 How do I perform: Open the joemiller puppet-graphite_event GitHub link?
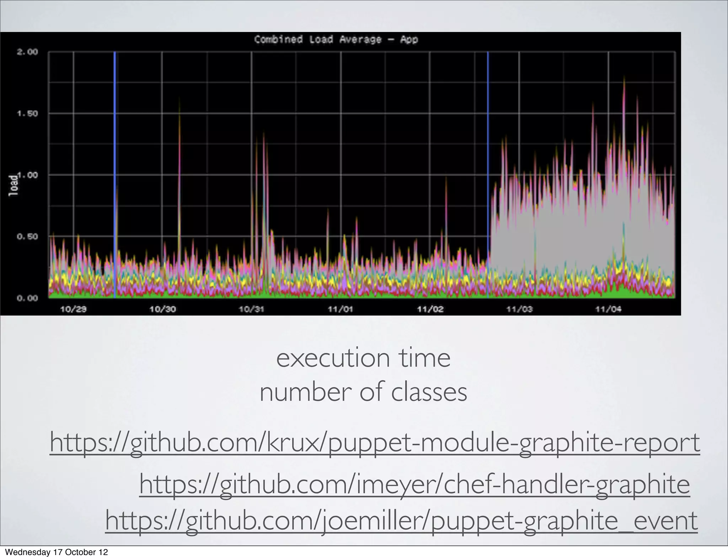coord(401,521)
